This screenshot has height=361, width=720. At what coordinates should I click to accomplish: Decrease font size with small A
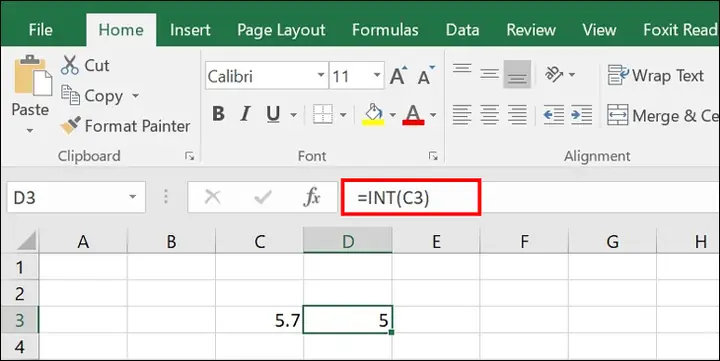(x=426, y=76)
